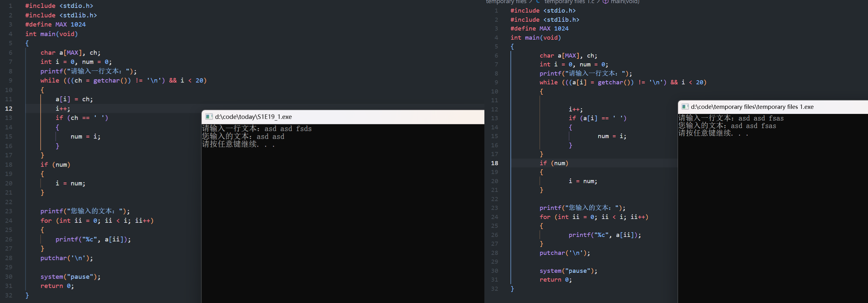The image size is (868, 303).
Task: Click '您输入的文本: asd asd' output in S1E19_1 console
Action: pyautogui.click(x=243, y=136)
